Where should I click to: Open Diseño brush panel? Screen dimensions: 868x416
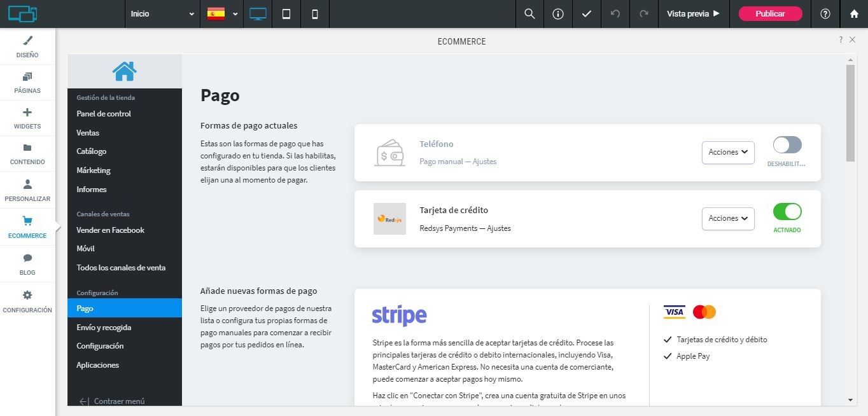point(27,46)
